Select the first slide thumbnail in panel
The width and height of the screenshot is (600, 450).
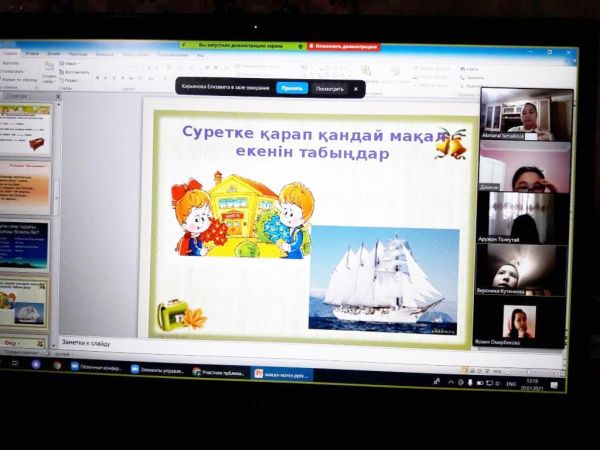[x=25, y=129]
